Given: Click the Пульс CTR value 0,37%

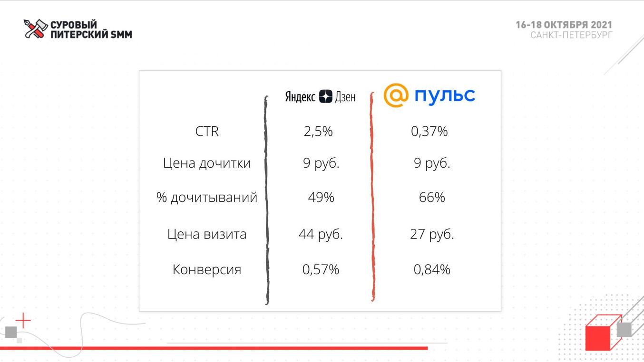Looking at the screenshot, I should pos(429,131).
